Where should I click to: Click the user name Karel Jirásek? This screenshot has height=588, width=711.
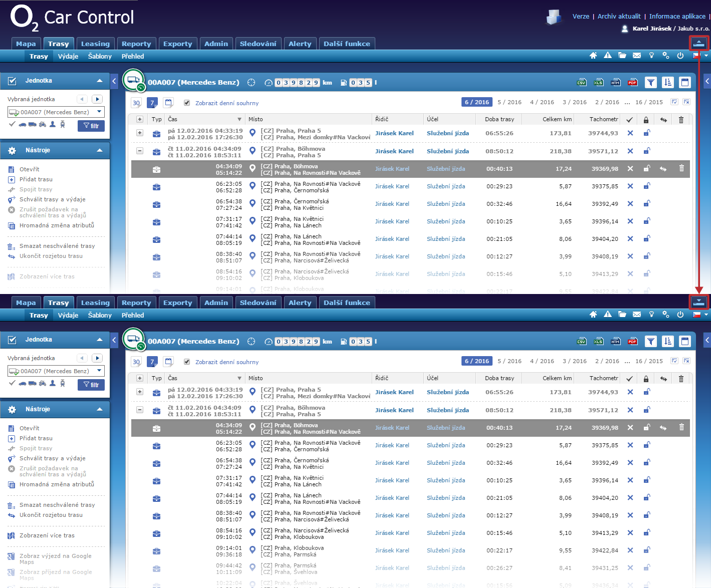tap(652, 29)
